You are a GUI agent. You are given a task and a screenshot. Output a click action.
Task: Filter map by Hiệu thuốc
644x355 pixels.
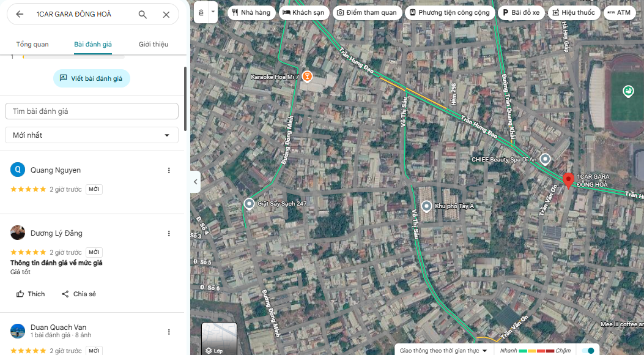point(574,12)
